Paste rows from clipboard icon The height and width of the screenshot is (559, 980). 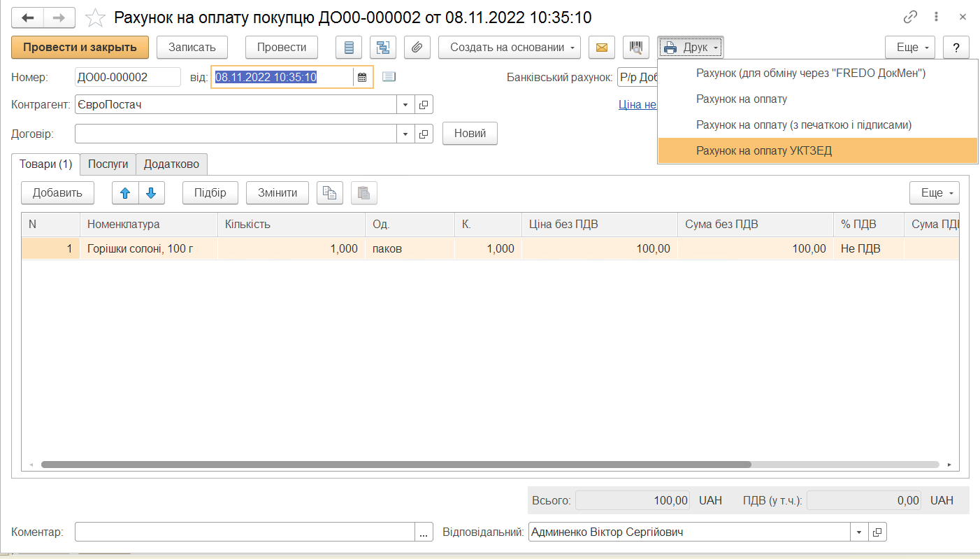(363, 193)
